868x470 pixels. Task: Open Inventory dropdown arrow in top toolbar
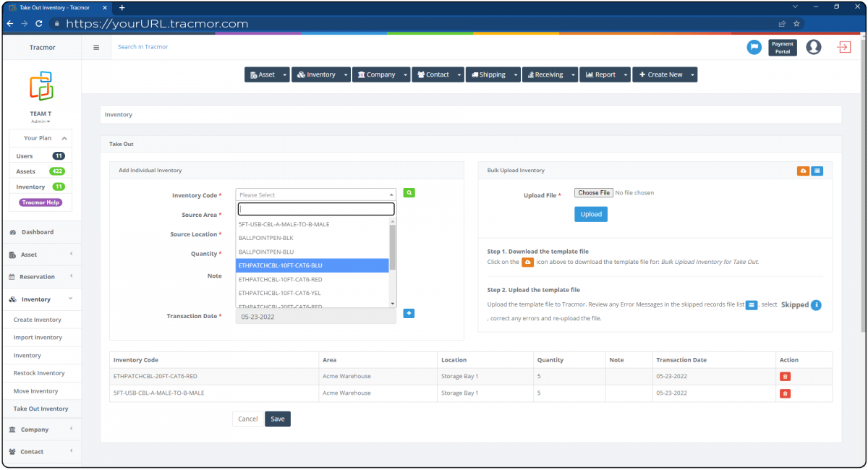pos(346,74)
